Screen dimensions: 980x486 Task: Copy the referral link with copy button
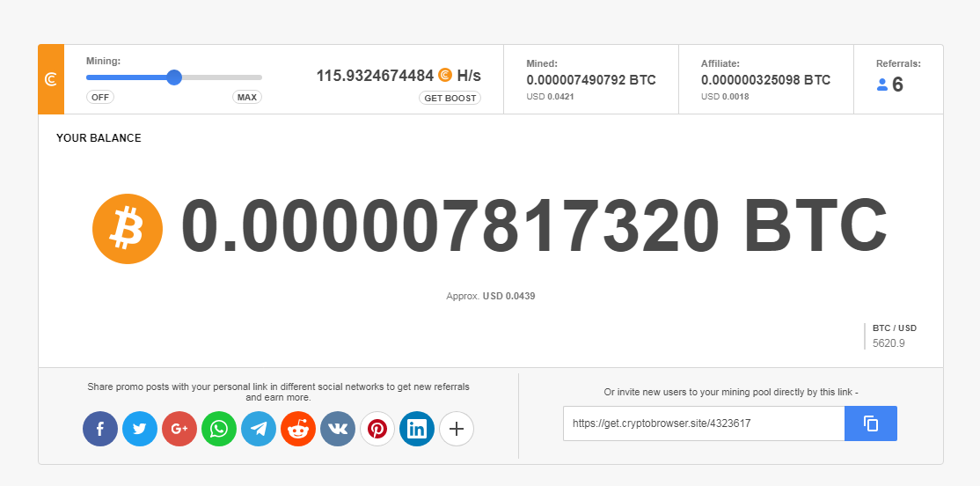tap(871, 423)
